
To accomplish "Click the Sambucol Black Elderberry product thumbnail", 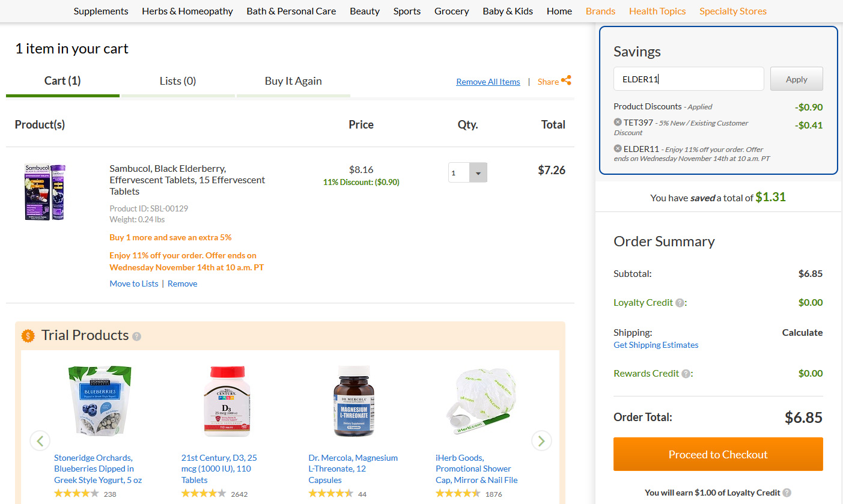I will coord(45,192).
